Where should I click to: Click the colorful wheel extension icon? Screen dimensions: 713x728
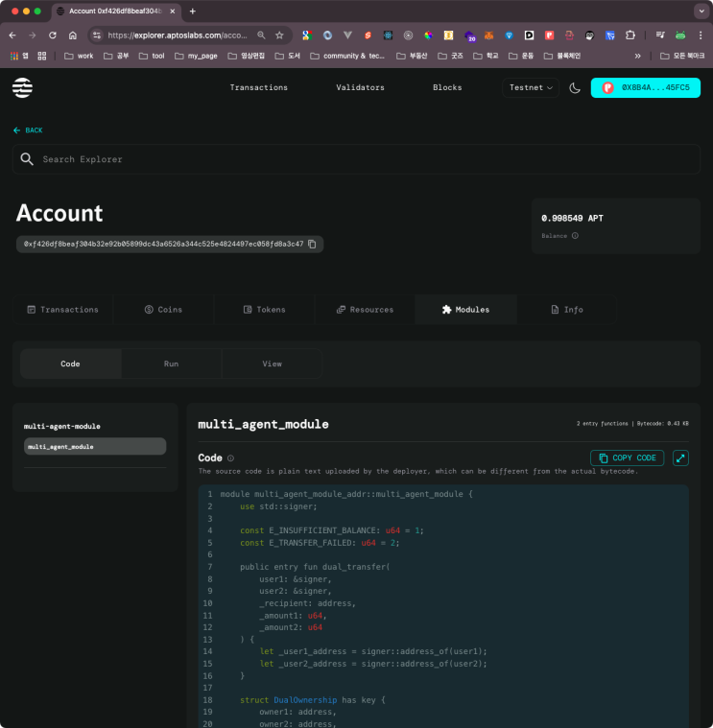tap(428, 35)
